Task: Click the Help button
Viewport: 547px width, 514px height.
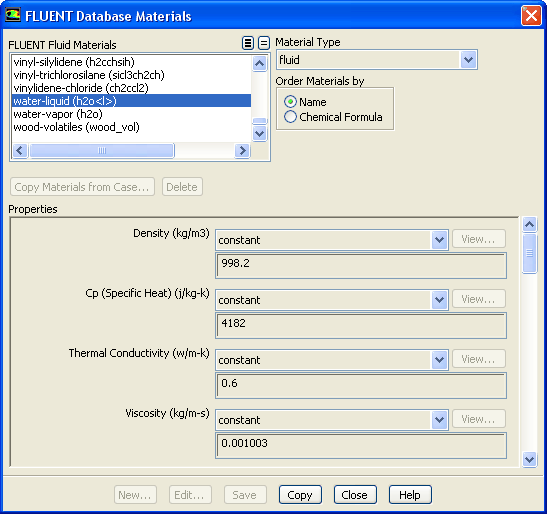Action: (410, 495)
